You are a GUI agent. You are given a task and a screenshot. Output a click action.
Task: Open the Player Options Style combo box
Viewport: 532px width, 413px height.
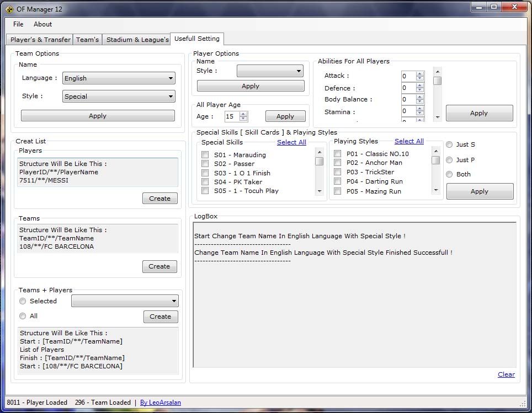pyautogui.click(x=270, y=71)
